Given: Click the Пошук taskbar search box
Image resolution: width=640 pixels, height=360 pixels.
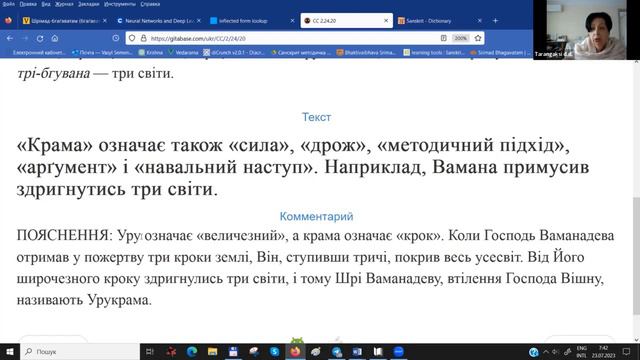Looking at the screenshot, I should click(80, 351).
